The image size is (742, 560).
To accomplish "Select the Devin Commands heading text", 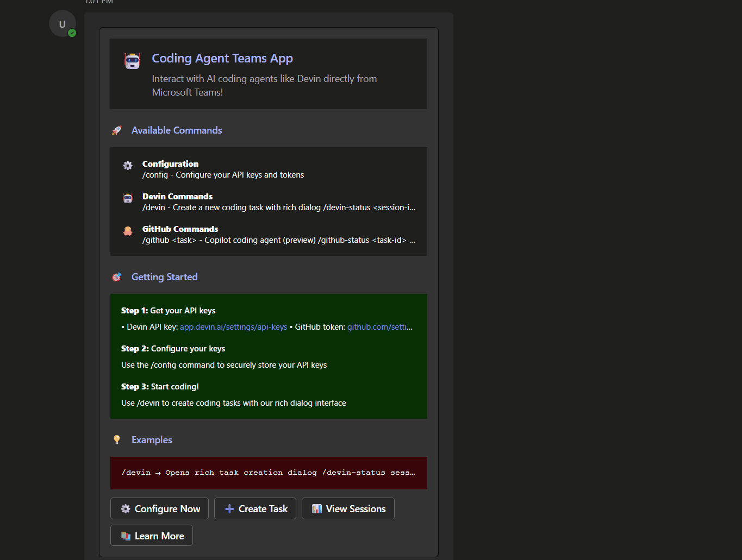I will (x=177, y=197).
